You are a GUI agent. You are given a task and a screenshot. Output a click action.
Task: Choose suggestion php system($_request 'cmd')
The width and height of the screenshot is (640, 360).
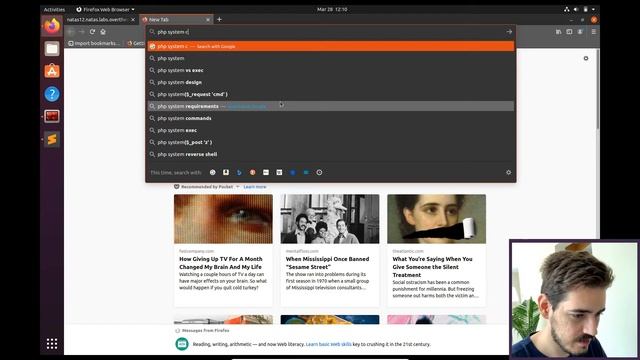(x=331, y=94)
